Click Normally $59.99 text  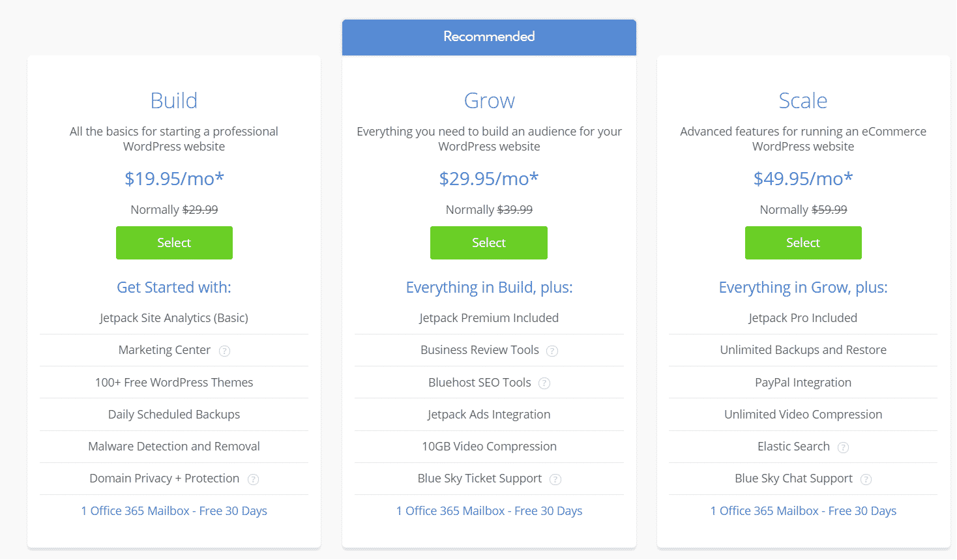pyautogui.click(x=803, y=210)
